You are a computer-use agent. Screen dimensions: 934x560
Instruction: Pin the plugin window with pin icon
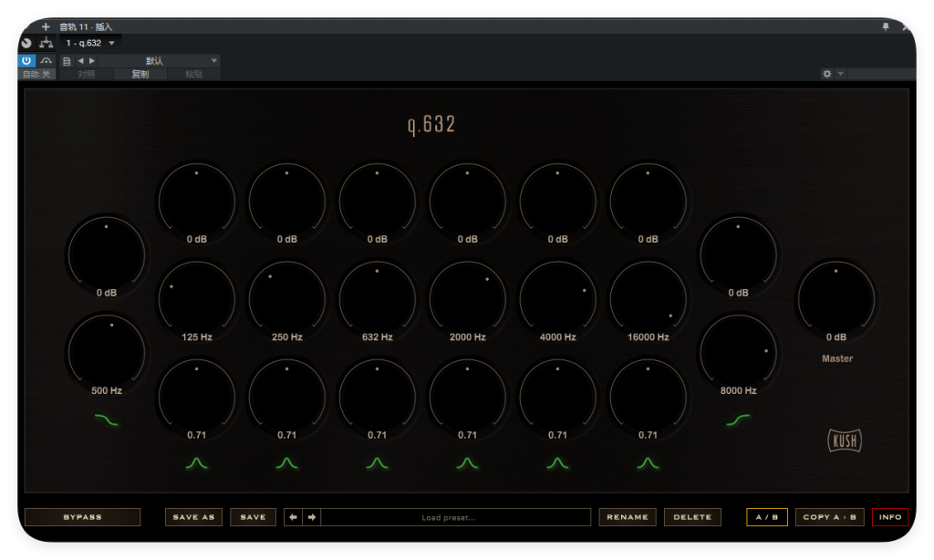point(886,26)
